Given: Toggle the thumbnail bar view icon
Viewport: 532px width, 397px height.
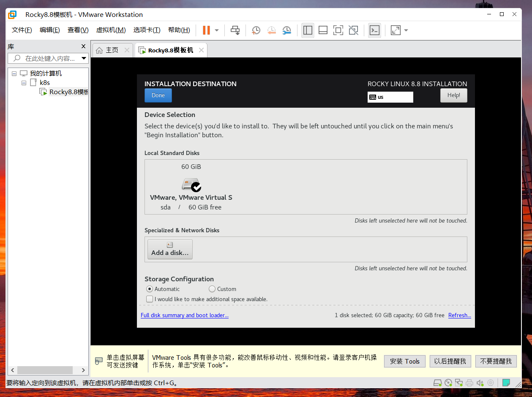Looking at the screenshot, I should click(323, 30).
